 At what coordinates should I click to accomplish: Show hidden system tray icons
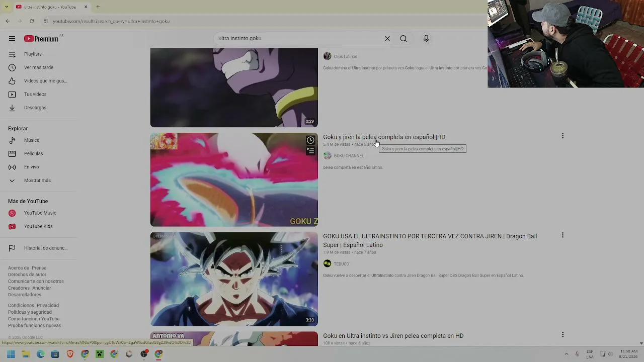click(x=566, y=354)
